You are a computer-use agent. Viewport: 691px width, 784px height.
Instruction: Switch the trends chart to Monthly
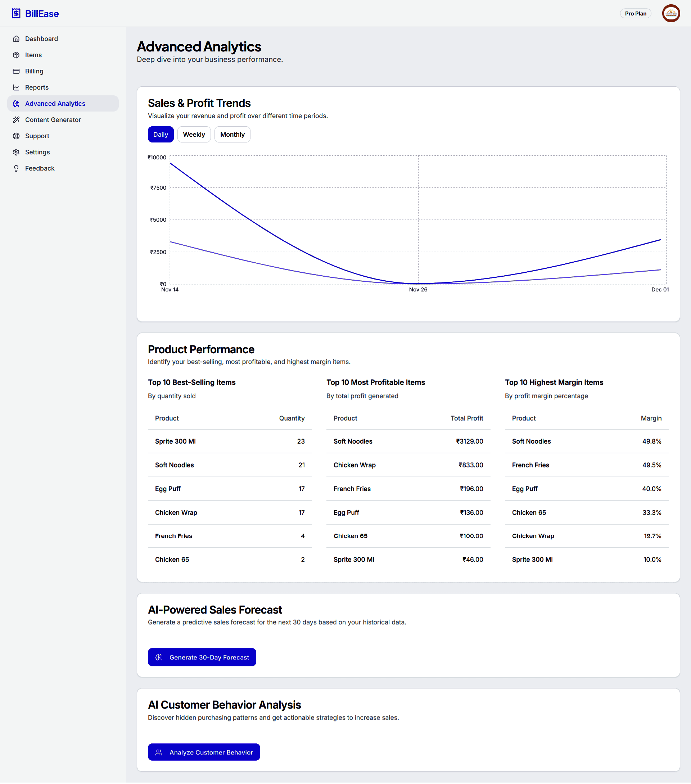click(232, 135)
